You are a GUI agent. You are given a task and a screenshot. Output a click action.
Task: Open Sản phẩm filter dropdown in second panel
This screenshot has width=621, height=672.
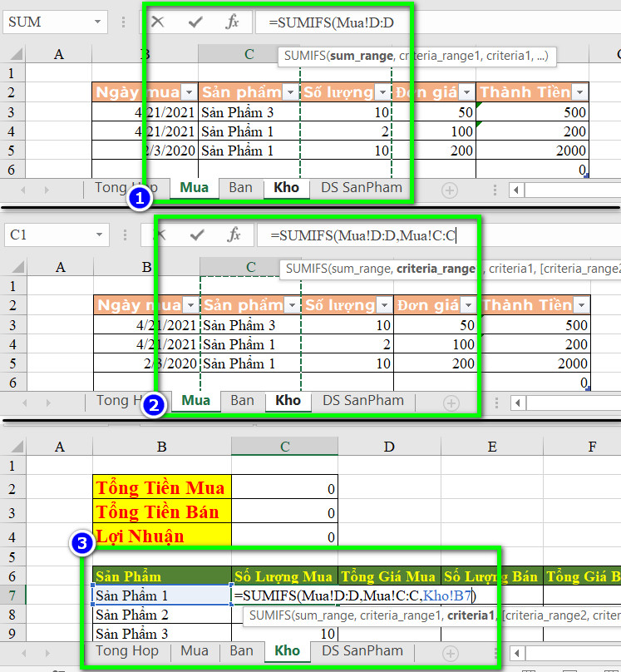293,304
